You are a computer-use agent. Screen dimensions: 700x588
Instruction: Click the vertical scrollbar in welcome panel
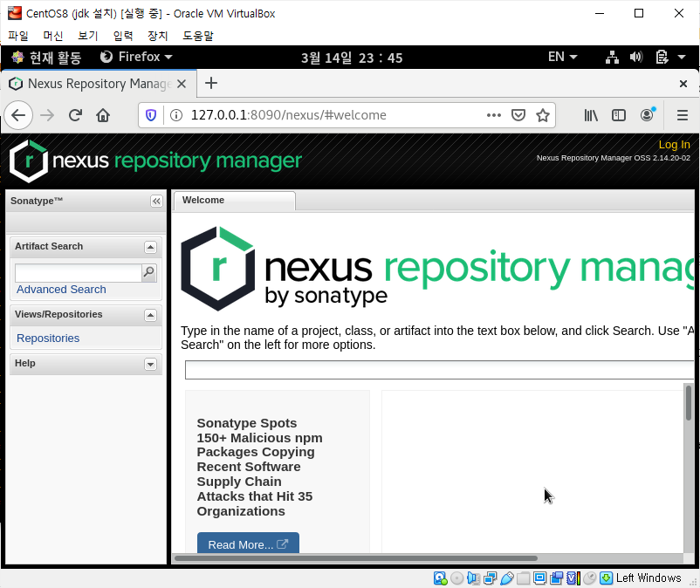tap(689, 402)
